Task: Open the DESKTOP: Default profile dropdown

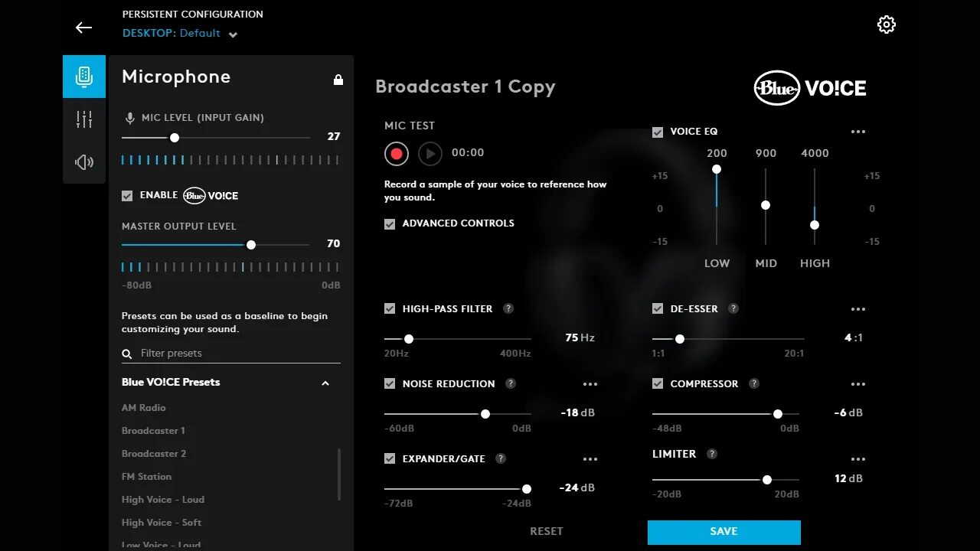Action: [x=180, y=34]
